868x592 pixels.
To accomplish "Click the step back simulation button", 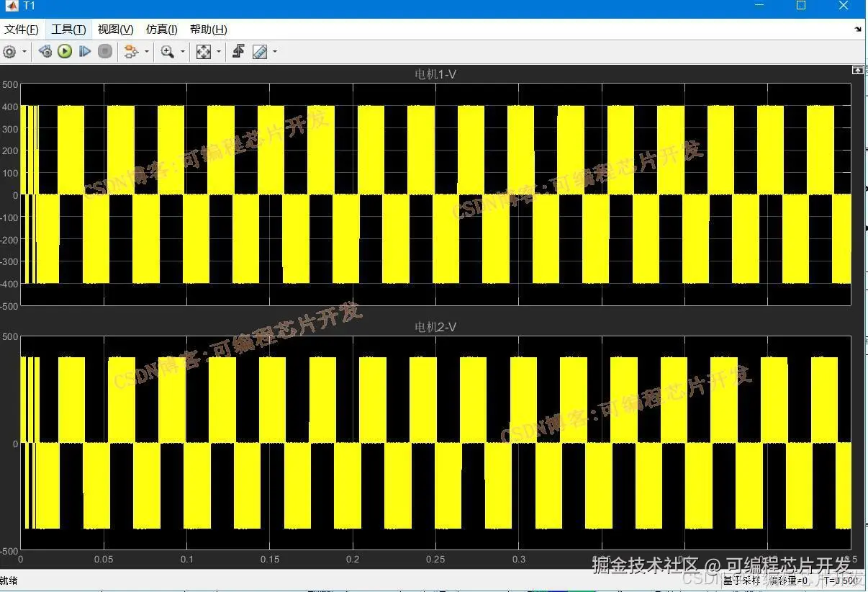I will pyautogui.click(x=45, y=52).
